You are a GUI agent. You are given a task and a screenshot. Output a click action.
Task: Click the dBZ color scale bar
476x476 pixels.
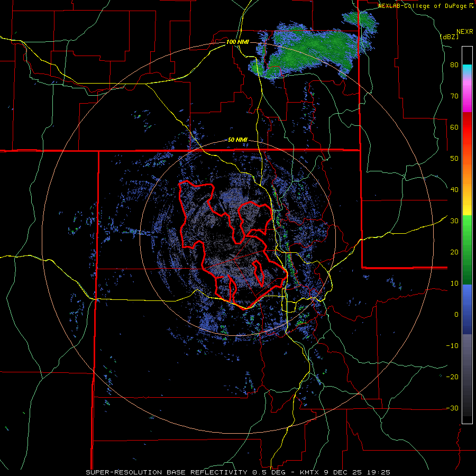coord(467,235)
